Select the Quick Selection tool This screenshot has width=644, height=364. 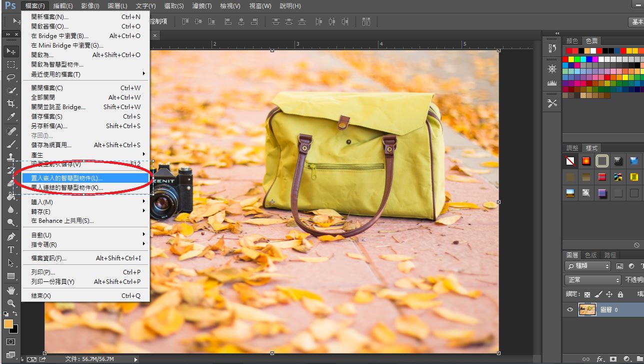click(11, 91)
